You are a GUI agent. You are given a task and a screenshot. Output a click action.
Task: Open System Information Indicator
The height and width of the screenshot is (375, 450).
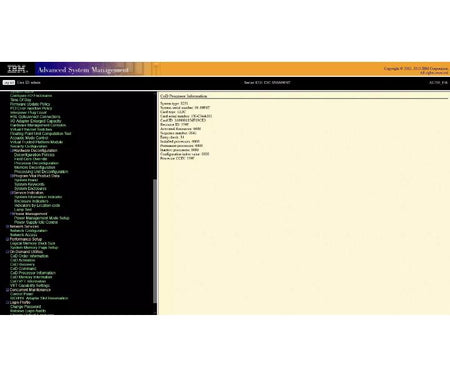tap(38, 197)
